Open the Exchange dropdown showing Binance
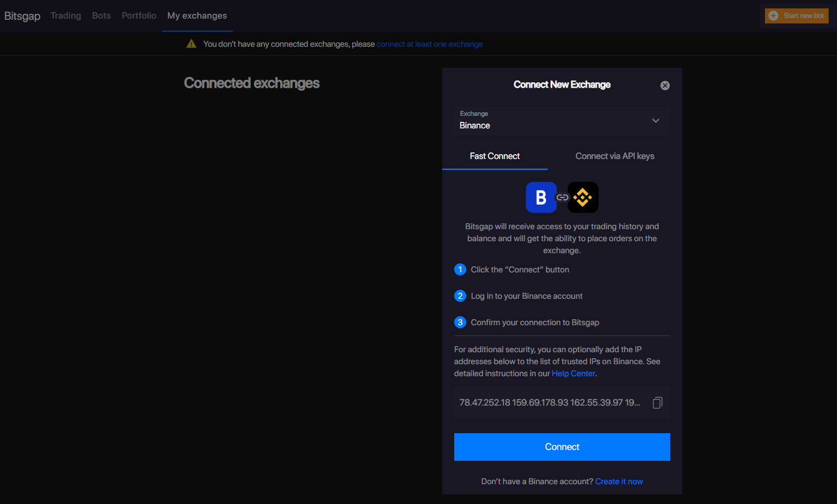The width and height of the screenshot is (837, 504). [562, 121]
